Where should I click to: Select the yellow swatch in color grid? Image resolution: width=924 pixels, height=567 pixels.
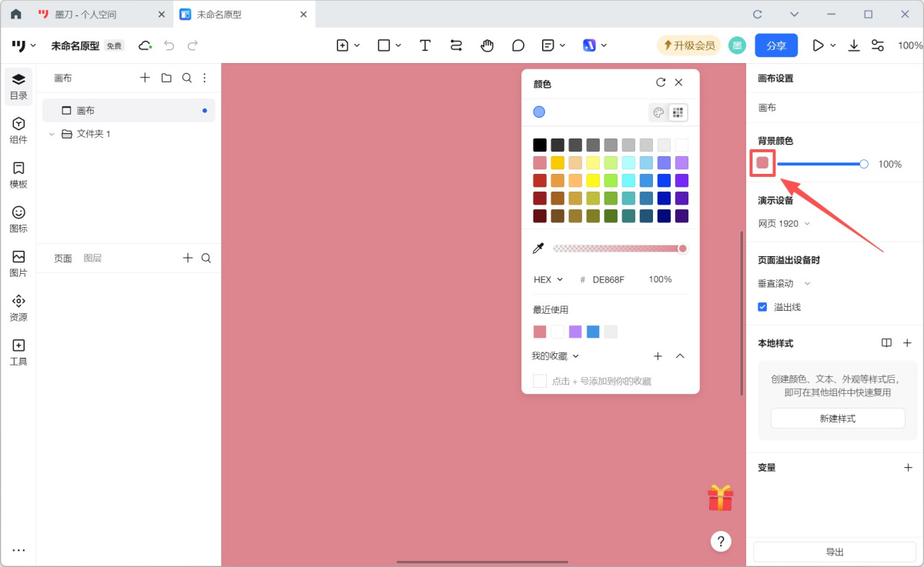pos(593,181)
